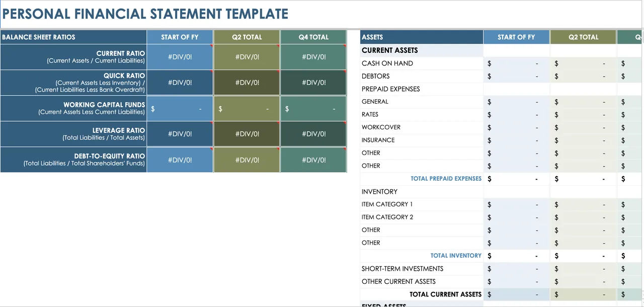Viewport: 644px width, 307px height.
Task: Click Total Prepaid Expenses Start of FY value
Action: tap(517, 179)
